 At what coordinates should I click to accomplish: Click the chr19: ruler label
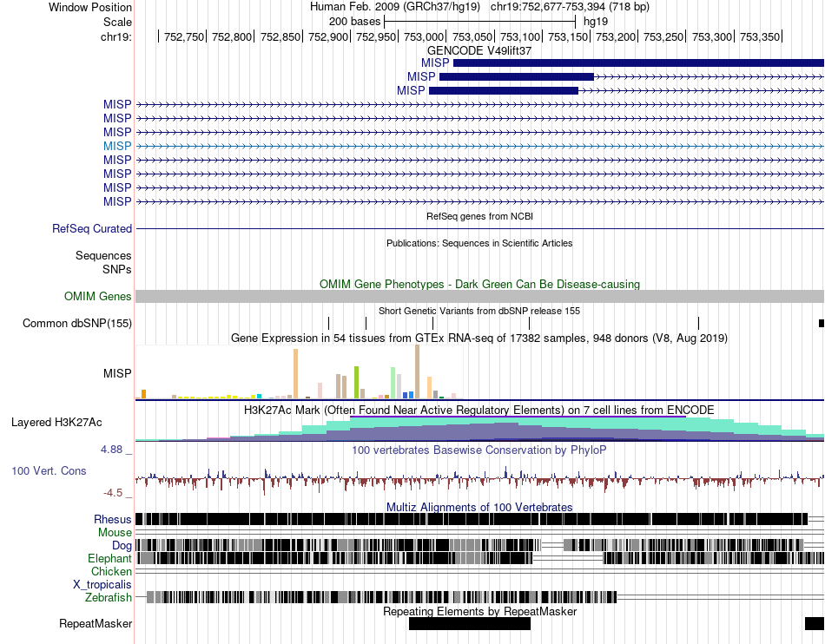click(x=116, y=36)
